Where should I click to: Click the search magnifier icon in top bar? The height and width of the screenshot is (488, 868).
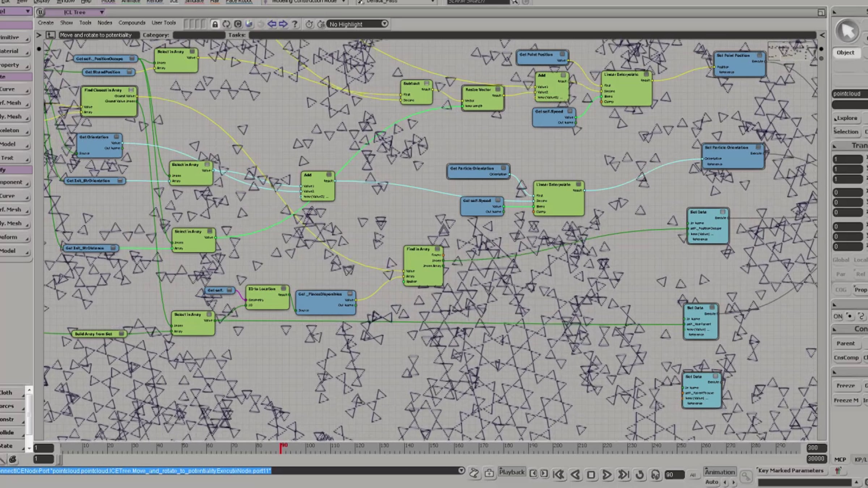click(515, 2)
